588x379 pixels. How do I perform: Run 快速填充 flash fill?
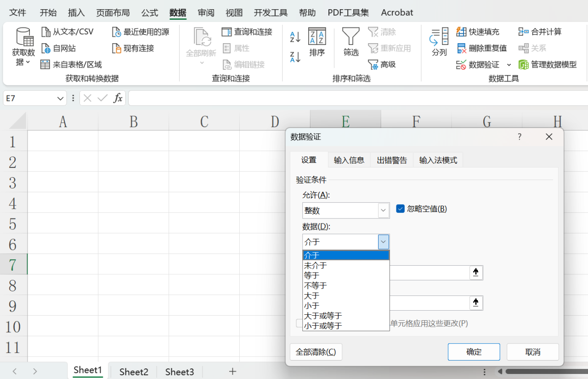[478, 32]
